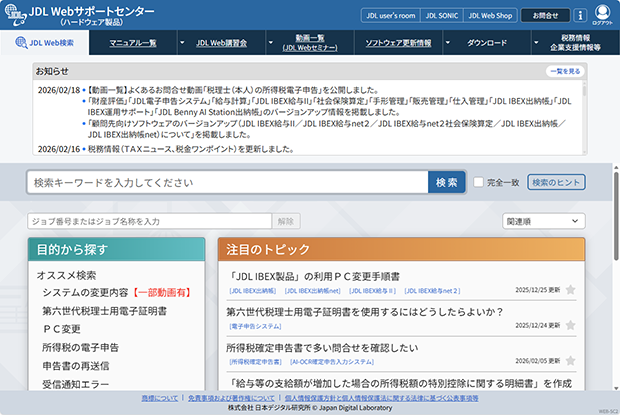
Task: Click the [JDL IBEX給与II] tag
Action: (x=372, y=290)
